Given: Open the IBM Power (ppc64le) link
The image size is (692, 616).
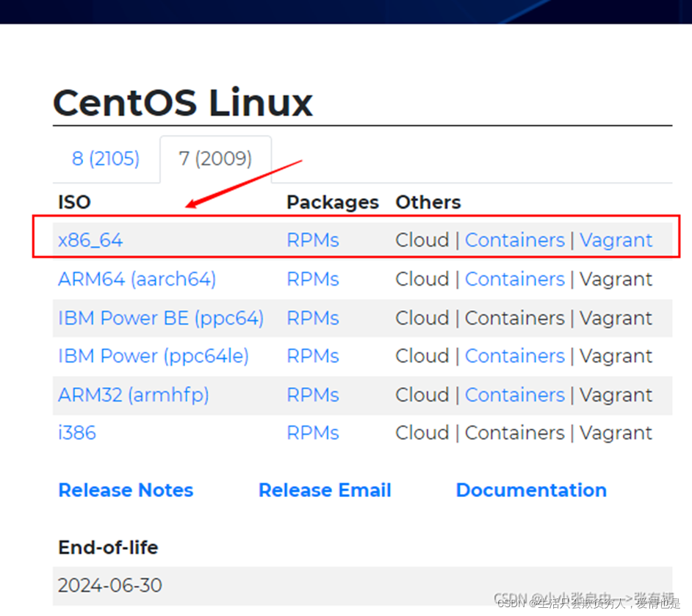Looking at the screenshot, I should pyautogui.click(x=153, y=356).
